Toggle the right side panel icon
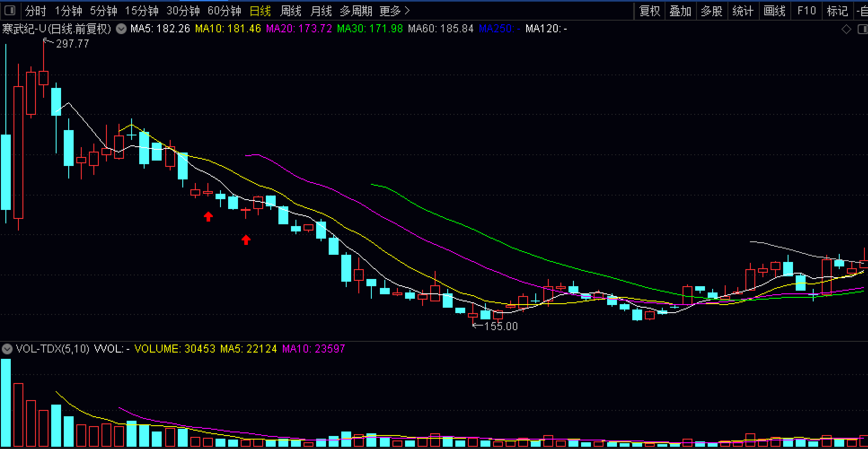This screenshot has width=868, height=449. pyautogui.click(x=862, y=30)
